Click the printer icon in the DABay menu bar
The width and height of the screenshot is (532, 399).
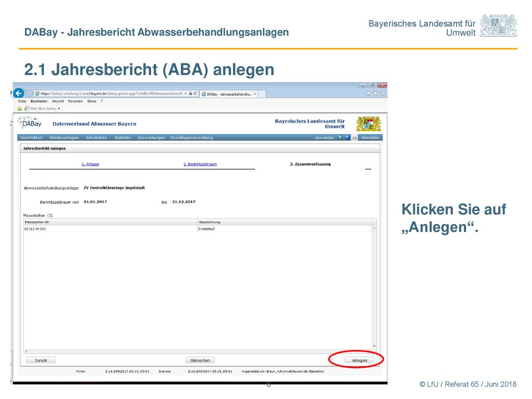click(354, 137)
